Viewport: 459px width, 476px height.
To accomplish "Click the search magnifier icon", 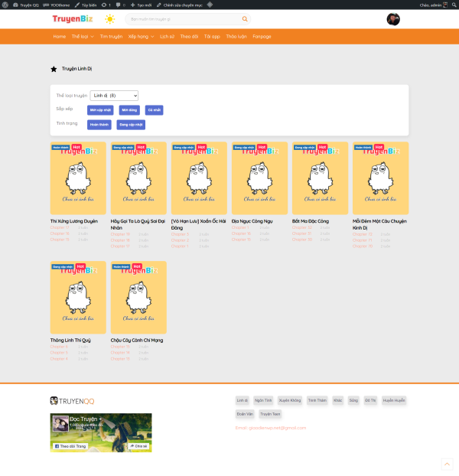I will [x=245, y=19].
